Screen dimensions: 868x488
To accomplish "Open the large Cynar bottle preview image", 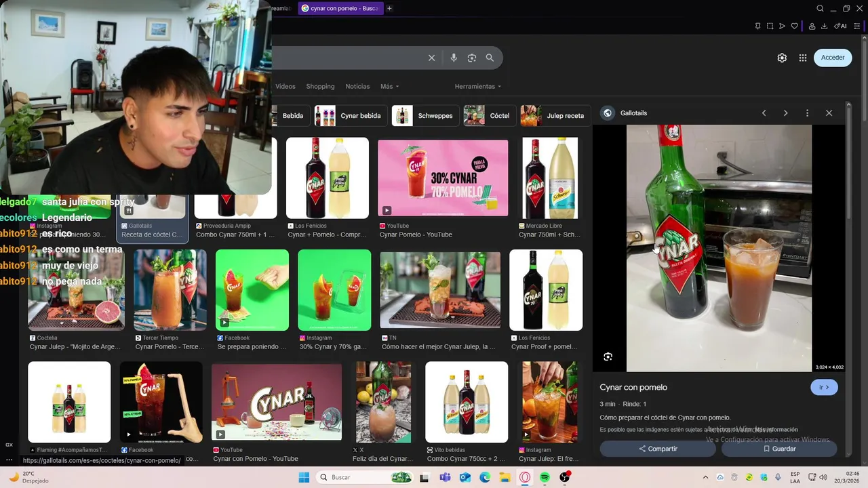I will pos(719,248).
